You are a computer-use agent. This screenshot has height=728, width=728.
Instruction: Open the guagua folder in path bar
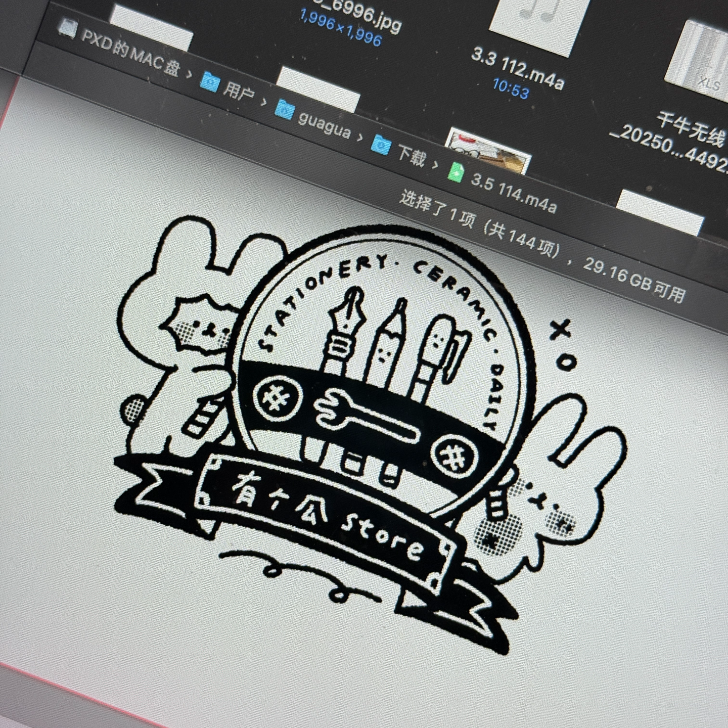coord(285,110)
